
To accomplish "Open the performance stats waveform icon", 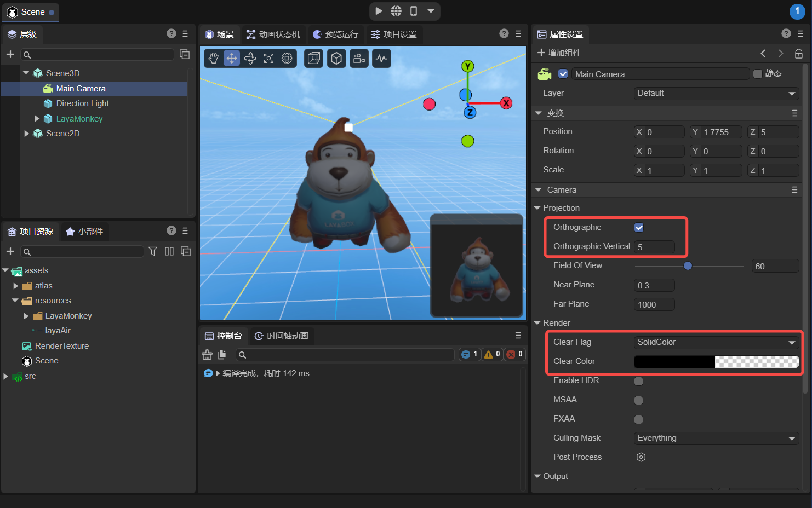I will coord(382,58).
